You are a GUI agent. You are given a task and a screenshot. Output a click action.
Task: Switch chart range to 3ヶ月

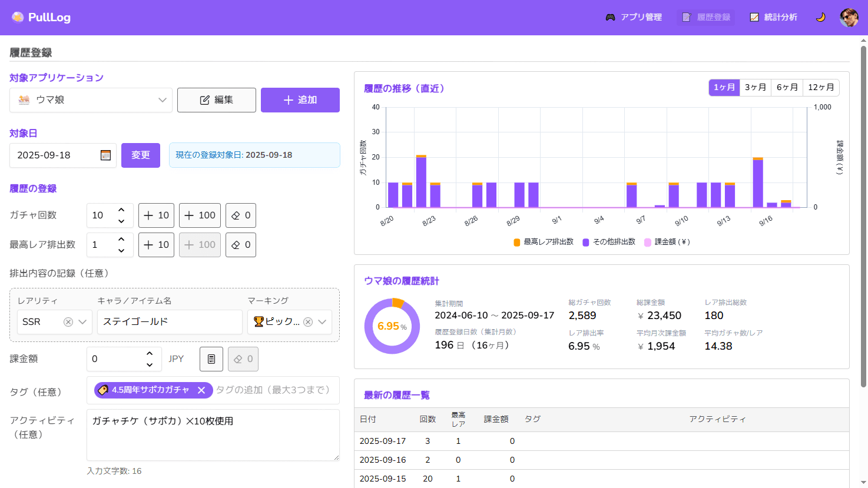tap(756, 88)
